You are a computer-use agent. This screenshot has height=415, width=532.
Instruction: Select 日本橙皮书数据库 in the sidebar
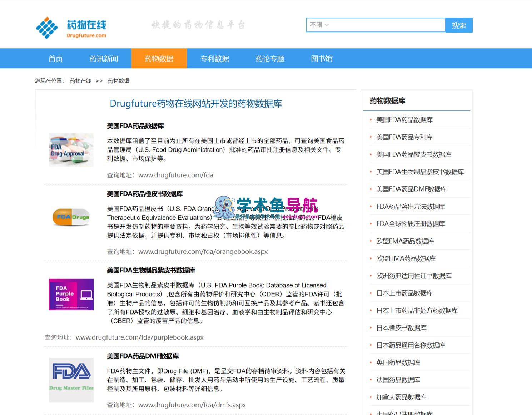coord(401,328)
